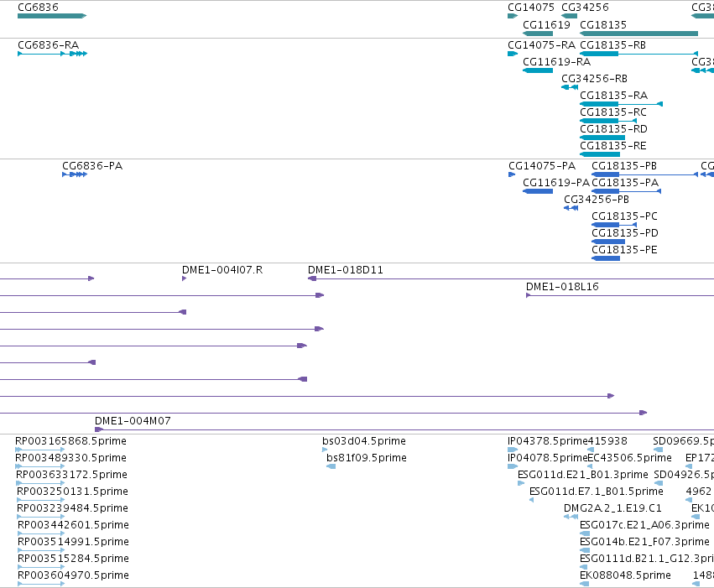Click EST RP003515284.5prime
714x588 pixels.
pos(41,567)
